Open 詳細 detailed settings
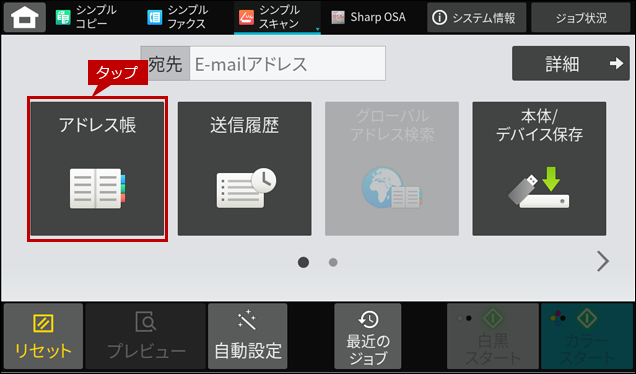 (x=571, y=63)
